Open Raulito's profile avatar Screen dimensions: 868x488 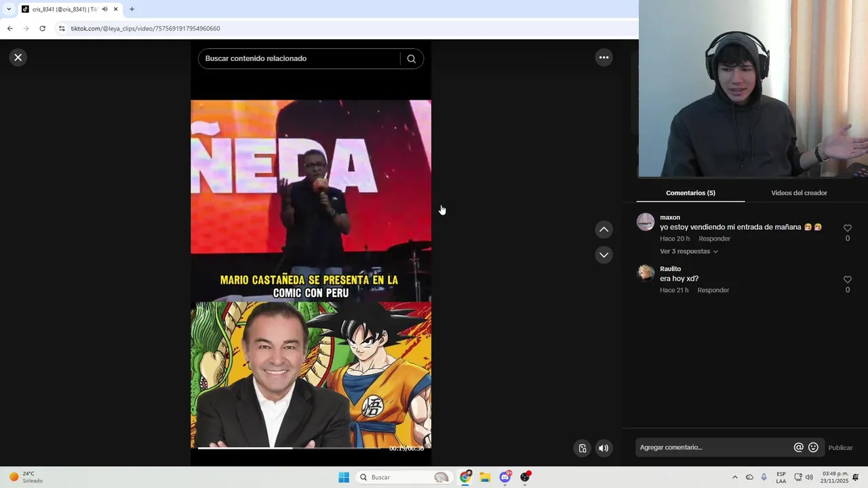tap(646, 273)
